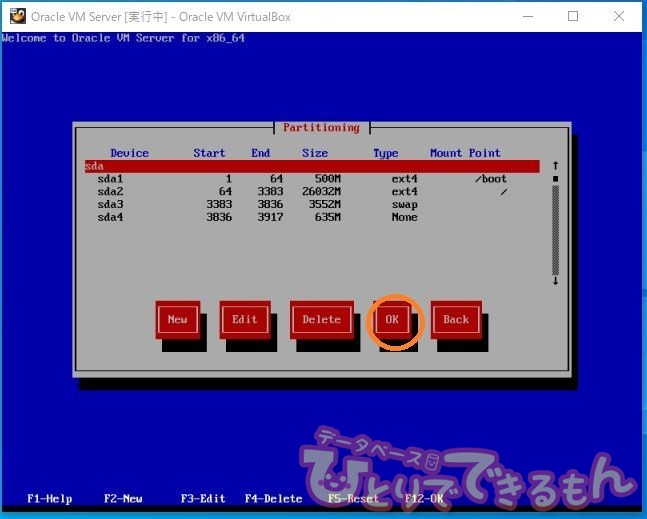This screenshot has height=519, width=647.
Task: Click the partition list scrollbar track
Action: [555, 230]
